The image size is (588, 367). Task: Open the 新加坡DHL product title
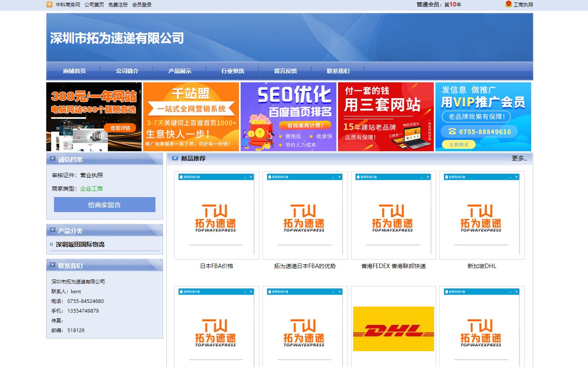pos(482,266)
